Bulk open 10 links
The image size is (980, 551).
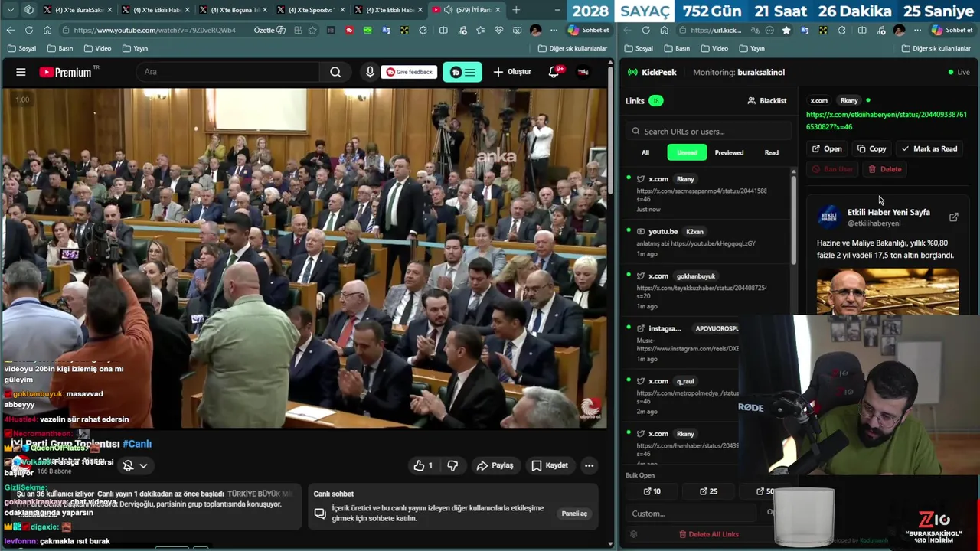(652, 491)
